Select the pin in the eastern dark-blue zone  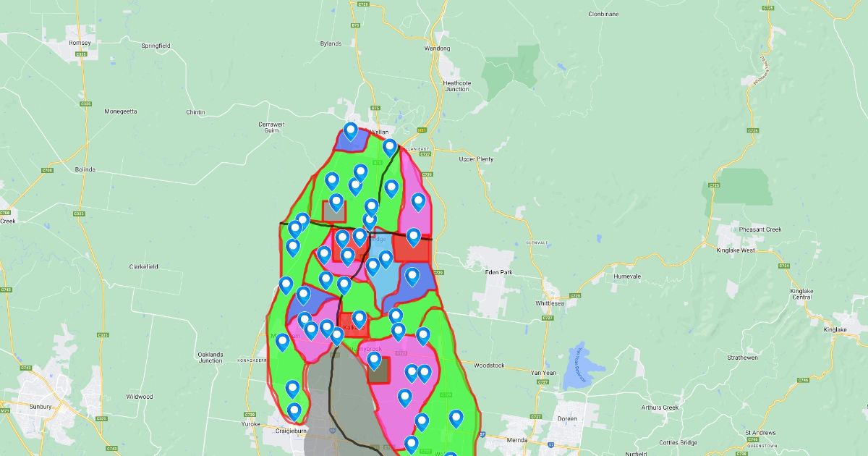pos(412,276)
